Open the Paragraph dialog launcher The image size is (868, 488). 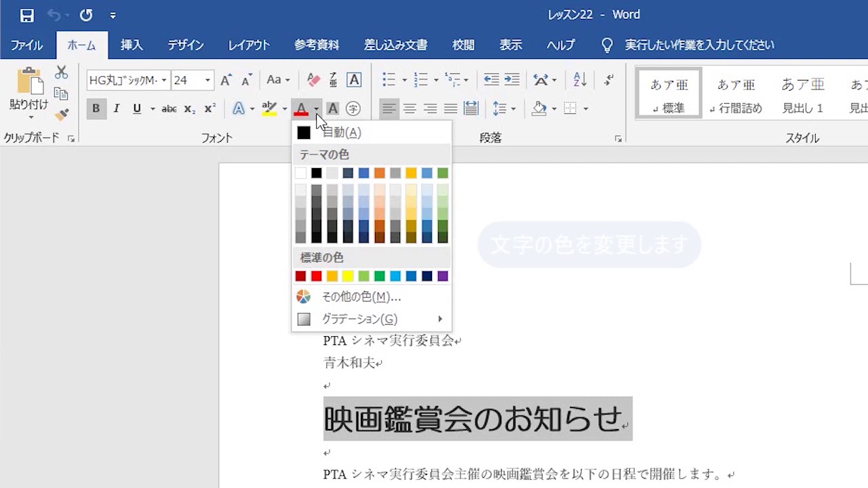[x=618, y=138]
